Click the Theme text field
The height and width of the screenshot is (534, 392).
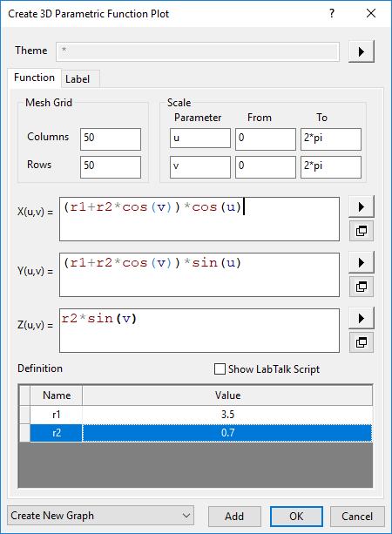[198, 51]
